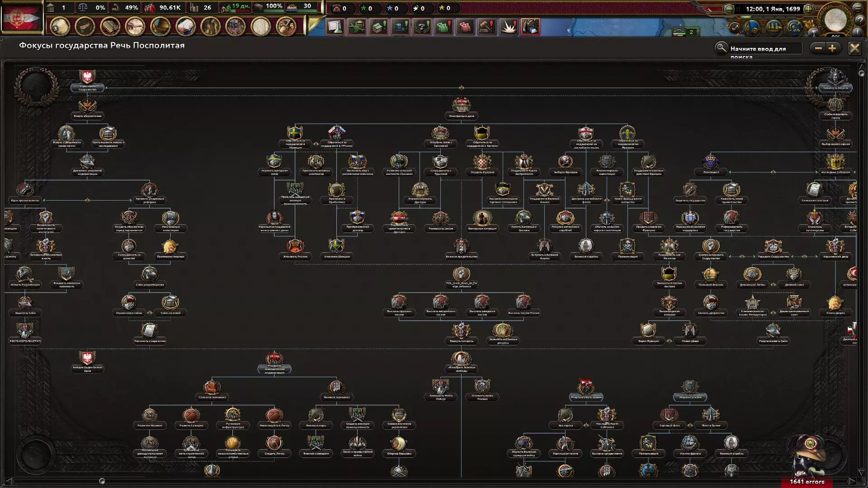The width and height of the screenshot is (868, 488).
Task: Click the music player note icon
Action: (734, 28)
